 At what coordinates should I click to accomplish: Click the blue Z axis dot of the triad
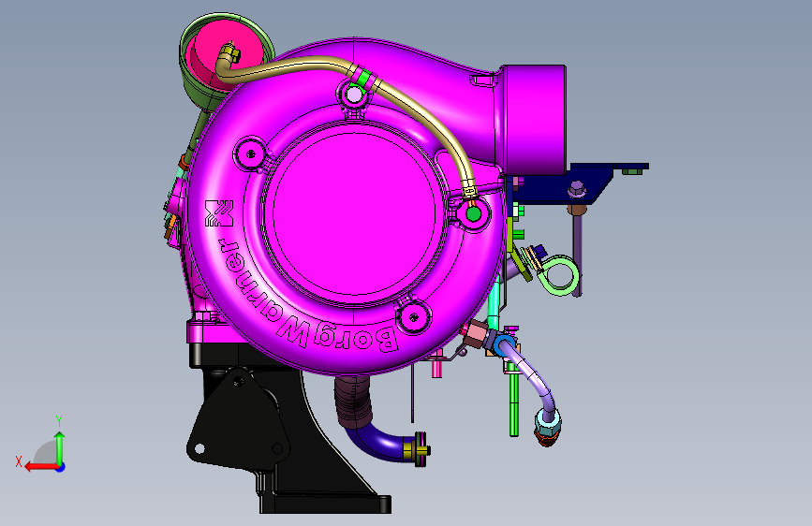pos(61,467)
